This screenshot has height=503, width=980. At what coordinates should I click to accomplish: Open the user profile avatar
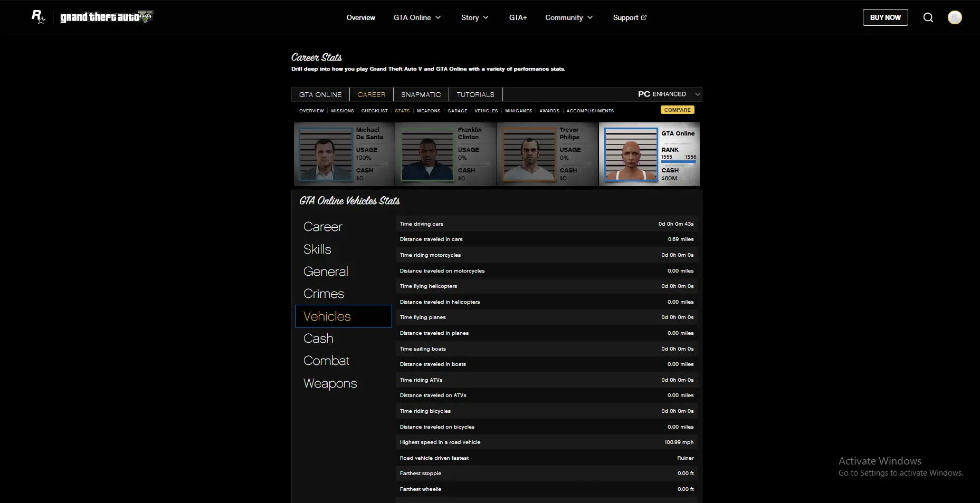(954, 17)
